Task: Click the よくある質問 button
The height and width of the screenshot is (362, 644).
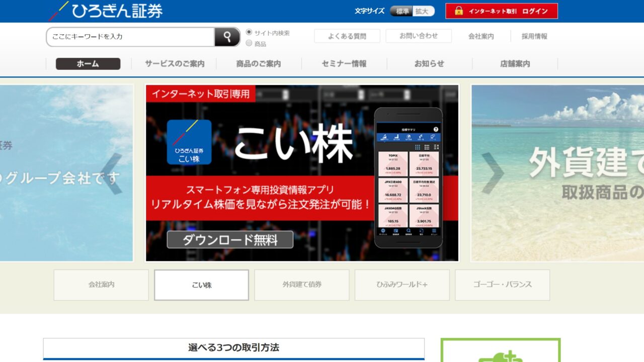Action: coord(347,36)
